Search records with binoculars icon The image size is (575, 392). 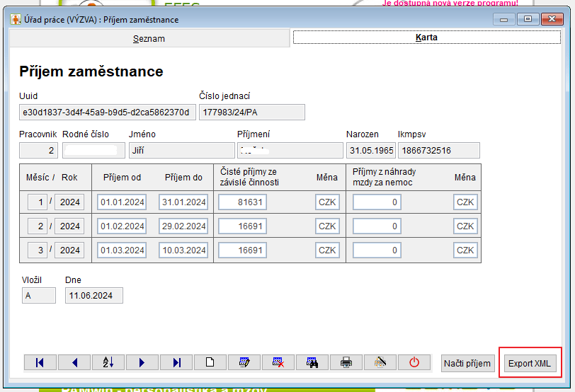[x=312, y=363]
